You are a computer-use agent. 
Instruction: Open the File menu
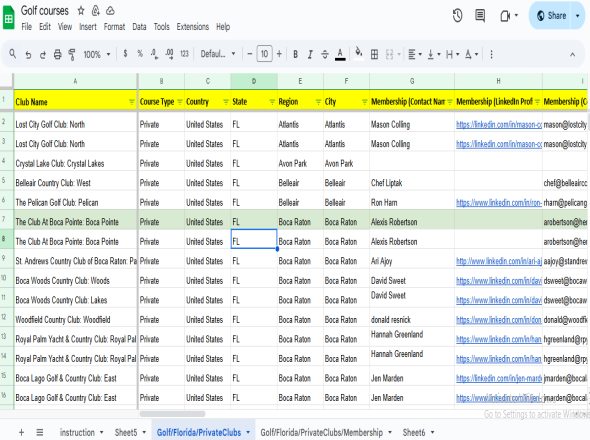tap(26, 27)
